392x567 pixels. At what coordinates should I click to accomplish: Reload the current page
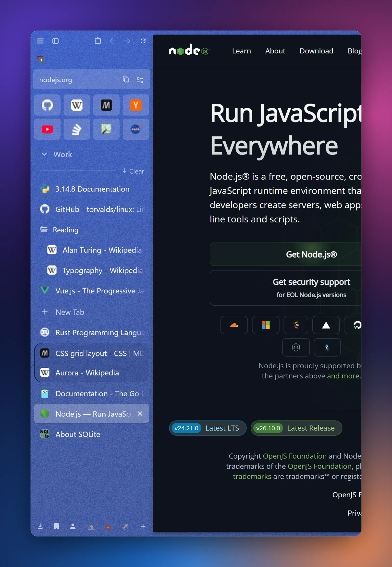pyautogui.click(x=143, y=41)
